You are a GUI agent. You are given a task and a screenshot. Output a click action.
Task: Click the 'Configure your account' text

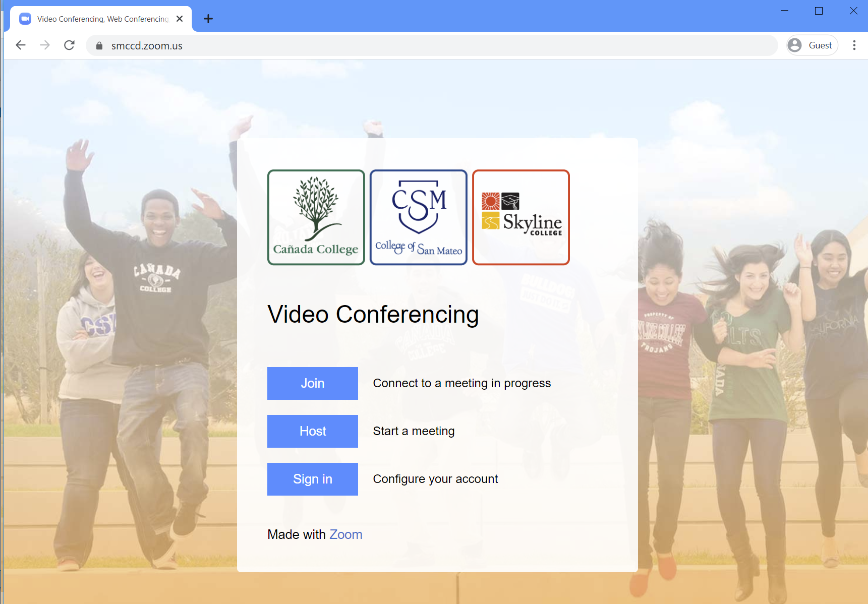click(435, 479)
